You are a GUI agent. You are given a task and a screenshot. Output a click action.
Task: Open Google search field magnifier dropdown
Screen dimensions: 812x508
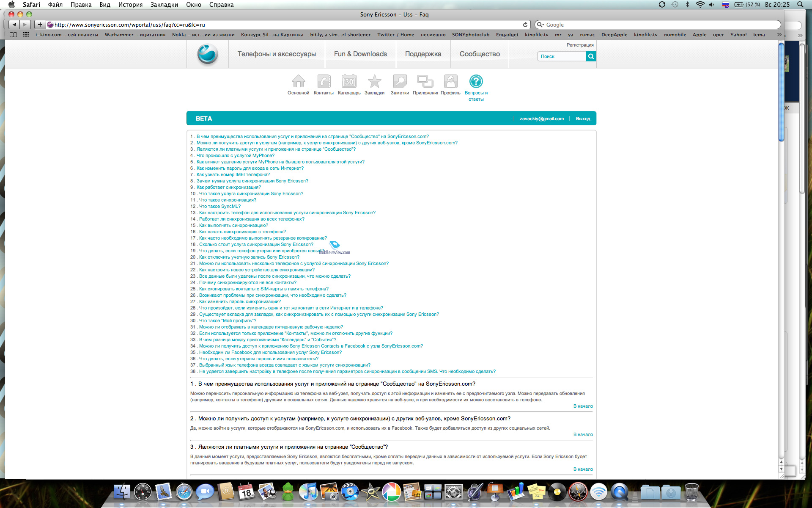tap(540, 25)
